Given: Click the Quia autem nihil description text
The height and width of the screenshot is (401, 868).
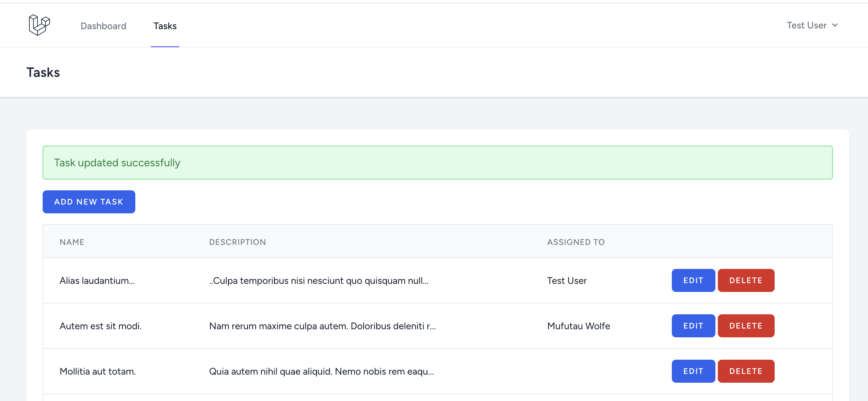Looking at the screenshot, I should (x=321, y=372).
